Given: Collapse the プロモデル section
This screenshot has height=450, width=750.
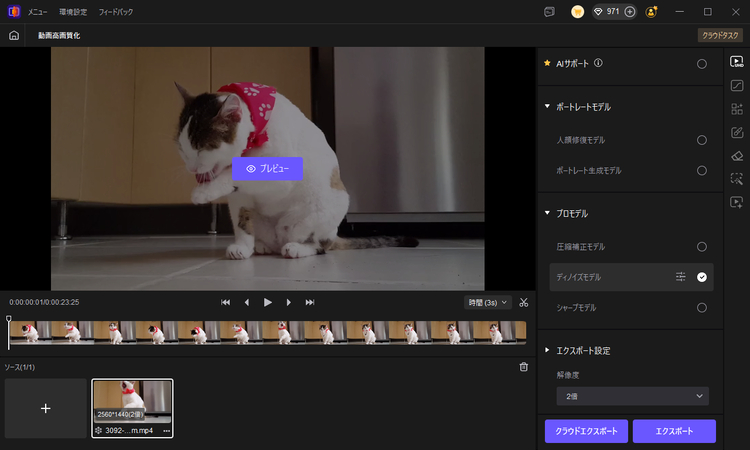Looking at the screenshot, I should pyautogui.click(x=547, y=213).
